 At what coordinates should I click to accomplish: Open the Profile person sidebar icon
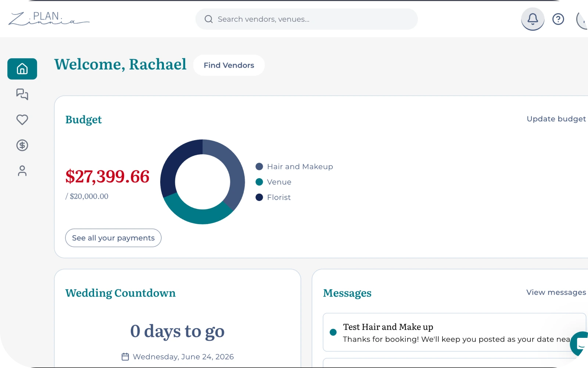[x=22, y=171]
